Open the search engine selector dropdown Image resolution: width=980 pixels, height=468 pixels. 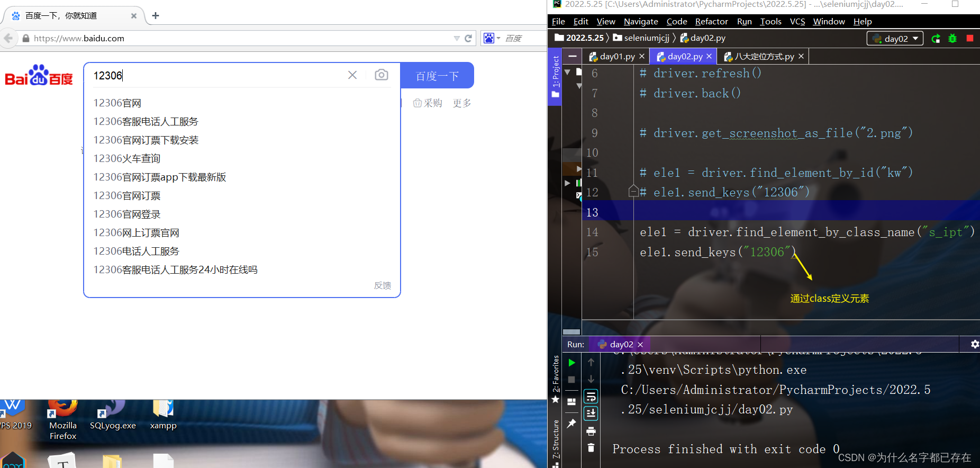point(492,38)
